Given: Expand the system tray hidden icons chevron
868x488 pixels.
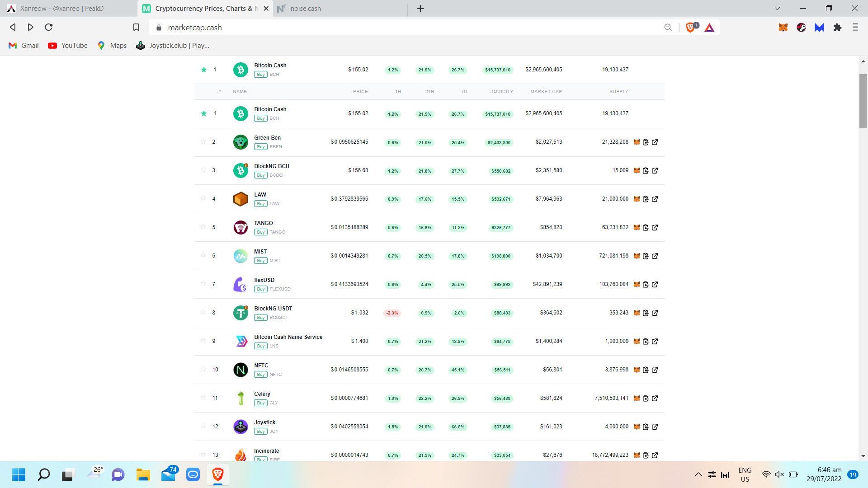Looking at the screenshot, I should pos(698,474).
